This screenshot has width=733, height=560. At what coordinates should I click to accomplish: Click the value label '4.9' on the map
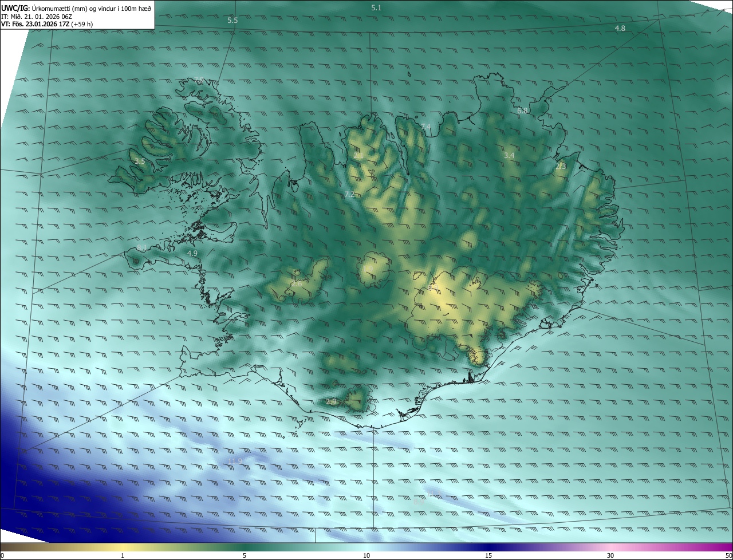[192, 253]
